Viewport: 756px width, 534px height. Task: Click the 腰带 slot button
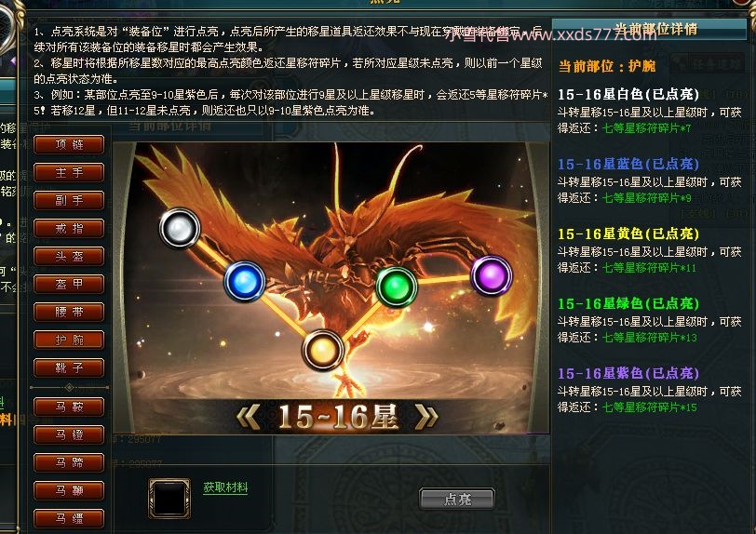coord(69,313)
